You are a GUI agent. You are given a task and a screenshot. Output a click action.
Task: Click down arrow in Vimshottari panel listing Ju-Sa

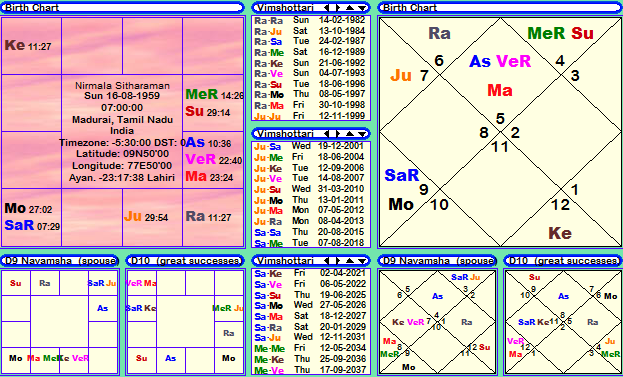(x=362, y=133)
